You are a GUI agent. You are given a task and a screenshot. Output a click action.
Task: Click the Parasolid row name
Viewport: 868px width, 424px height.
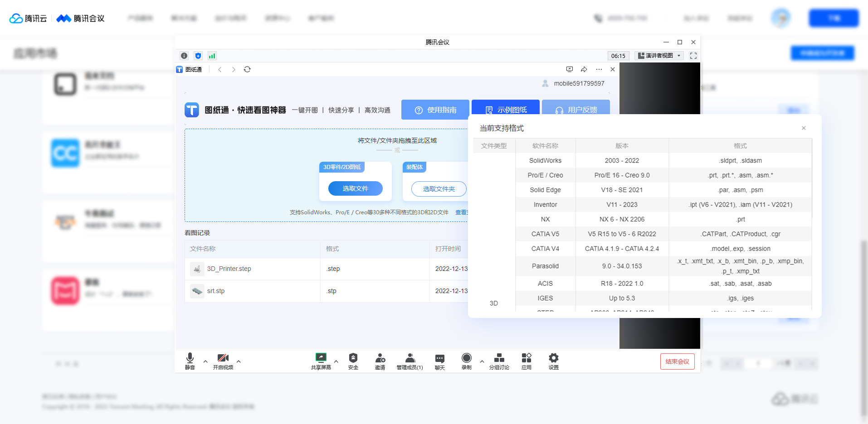(x=545, y=266)
